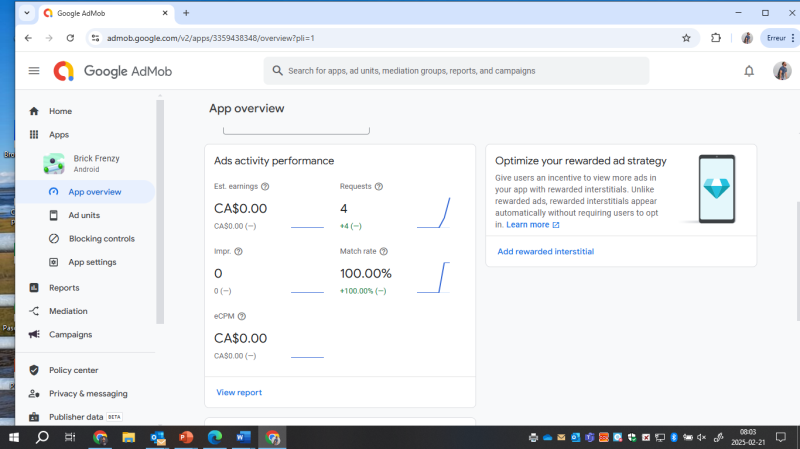Open Outlook from taskbar

pyautogui.click(x=157, y=437)
